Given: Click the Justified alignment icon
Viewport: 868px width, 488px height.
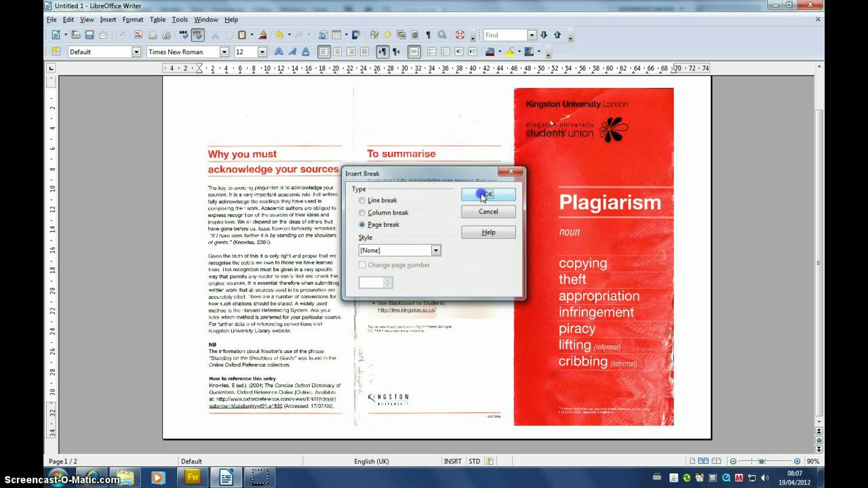Looking at the screenshot, I should tap(365, 52).
